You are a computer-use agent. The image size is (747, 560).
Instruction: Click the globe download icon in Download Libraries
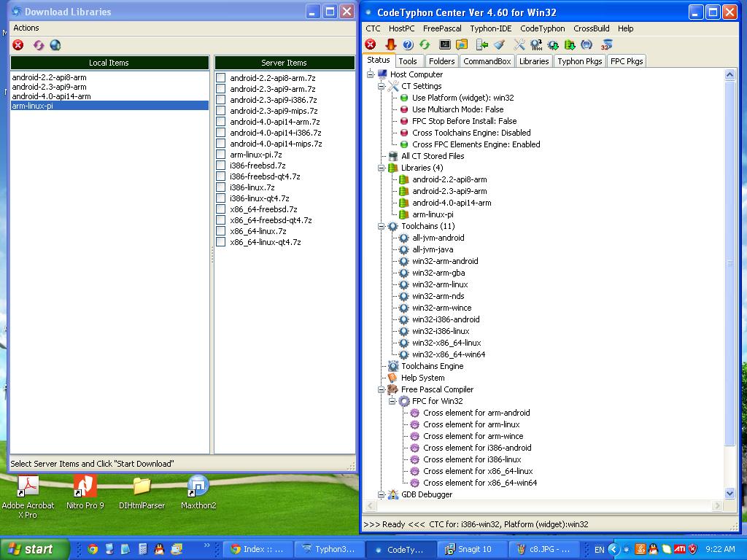55,45
